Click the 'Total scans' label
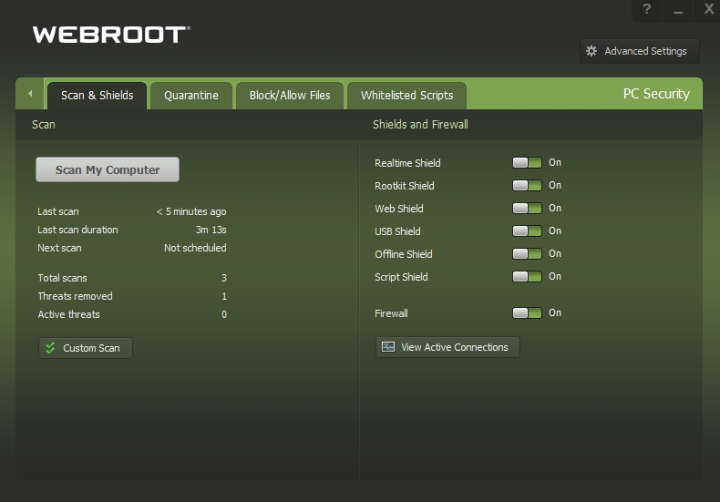The width and height of the screenshot is (720, 502). click(62, 278)
